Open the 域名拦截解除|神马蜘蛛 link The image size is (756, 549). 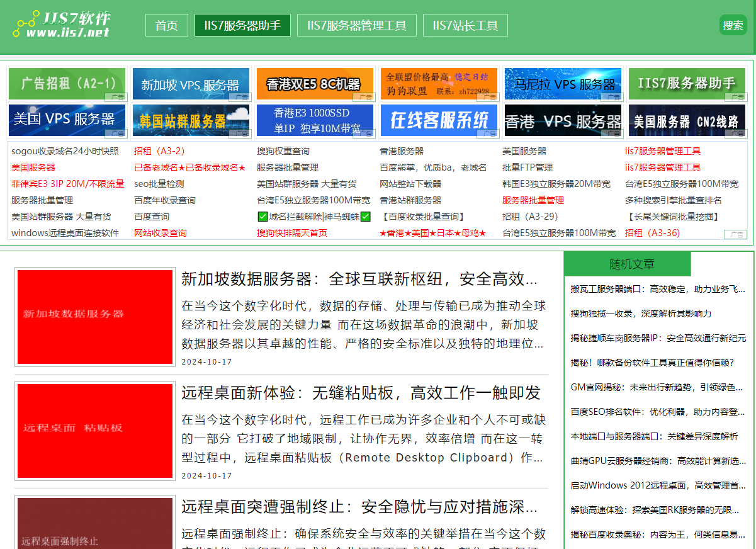(314, 217)
